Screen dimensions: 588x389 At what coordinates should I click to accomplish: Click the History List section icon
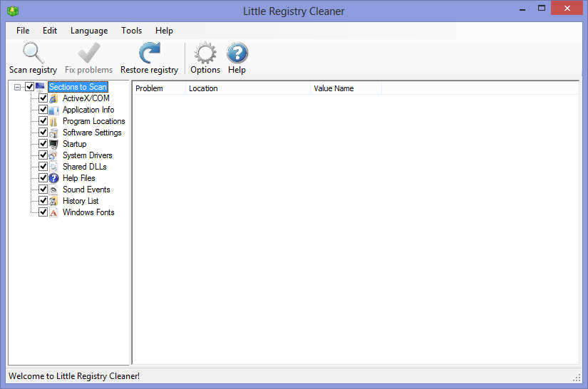pos(53,201)
